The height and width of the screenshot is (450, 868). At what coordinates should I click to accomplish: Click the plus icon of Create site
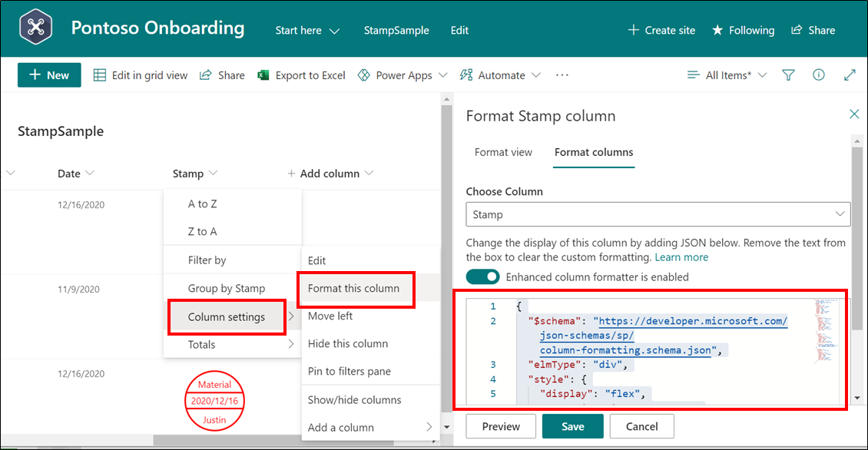pyautogui.click(x=633, y=30)
